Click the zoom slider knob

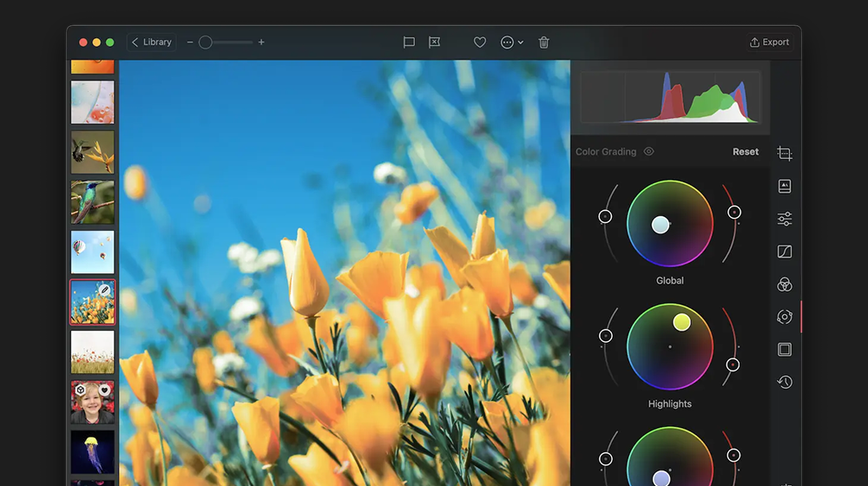(206, 42)
